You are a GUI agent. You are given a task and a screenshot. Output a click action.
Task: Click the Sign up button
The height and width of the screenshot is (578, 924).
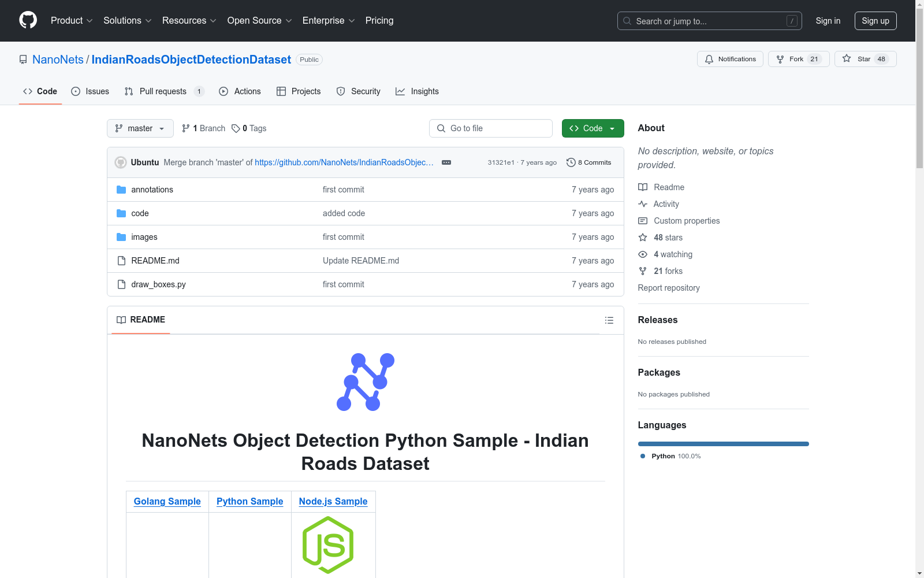point(875,21)
